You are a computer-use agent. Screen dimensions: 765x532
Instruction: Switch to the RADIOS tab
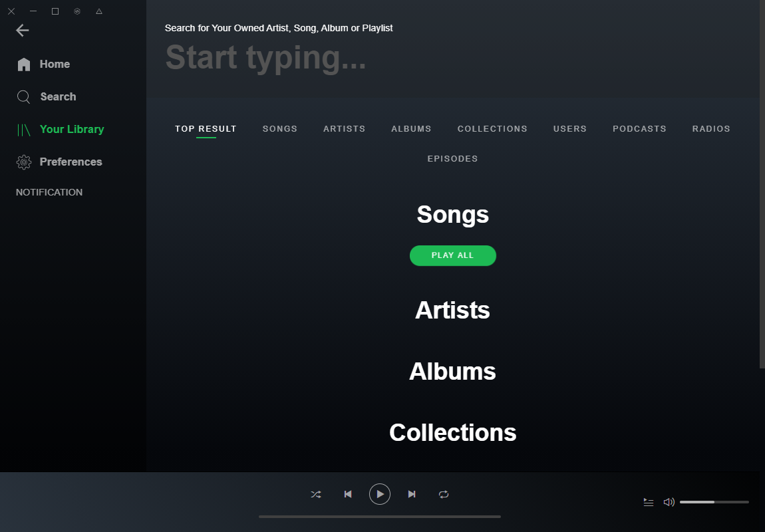[711, 129]
